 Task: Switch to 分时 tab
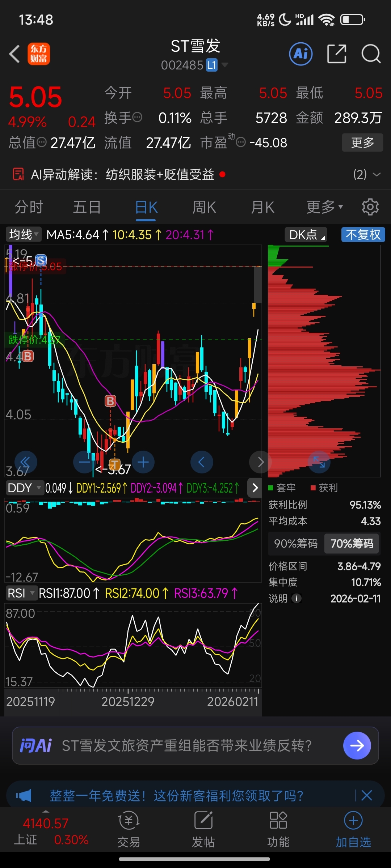29,207
